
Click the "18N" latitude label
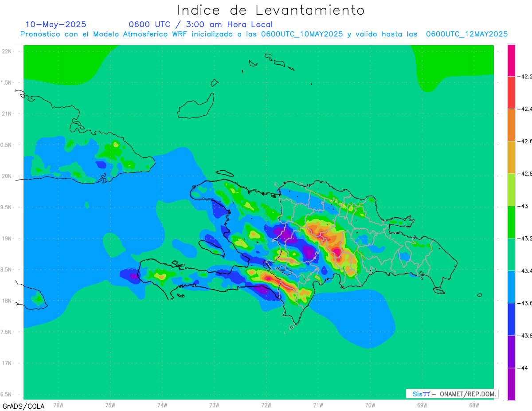click(x=7, y=301)
